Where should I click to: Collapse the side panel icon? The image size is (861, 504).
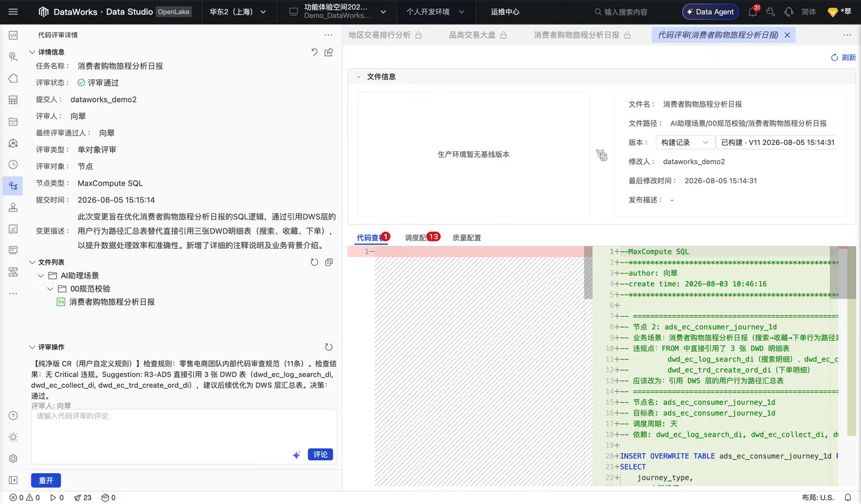point(13,480)
